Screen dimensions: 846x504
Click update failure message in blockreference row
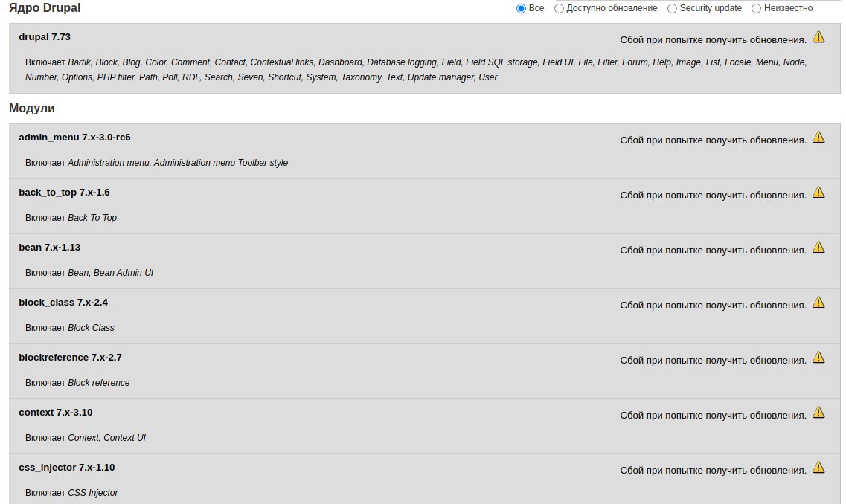[714, 360]
